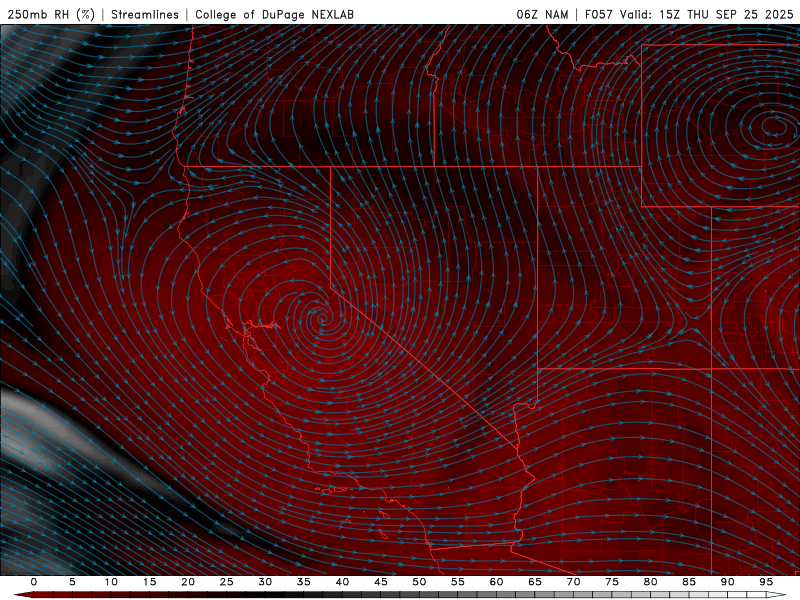Click 'College of DuPage NEXLAB' text
Viewport: 800px width, 600px height.
pyautogui.click(x=274, y=14)
